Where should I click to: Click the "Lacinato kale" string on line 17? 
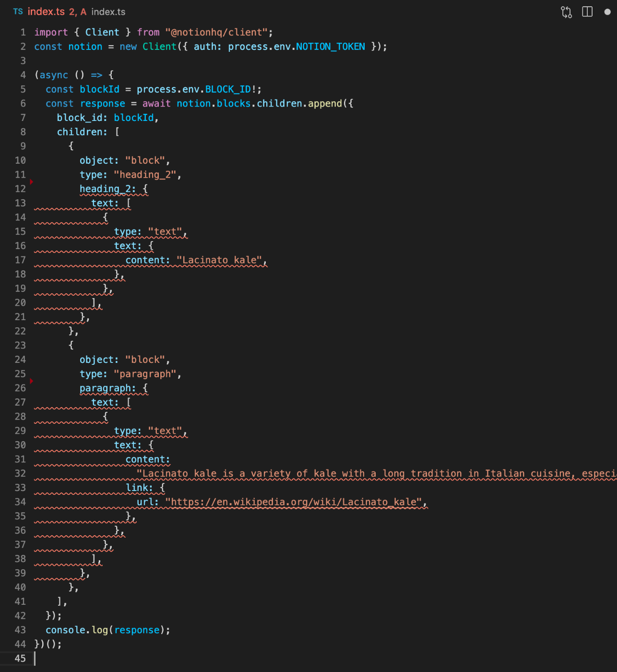coord(219,260)
